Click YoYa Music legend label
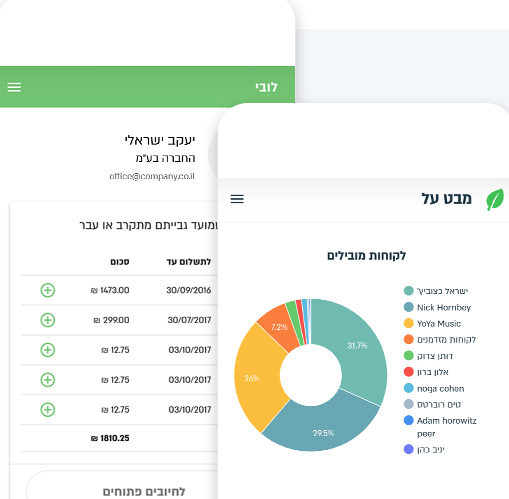Screen dimensions: 509x499 point(439,324)
